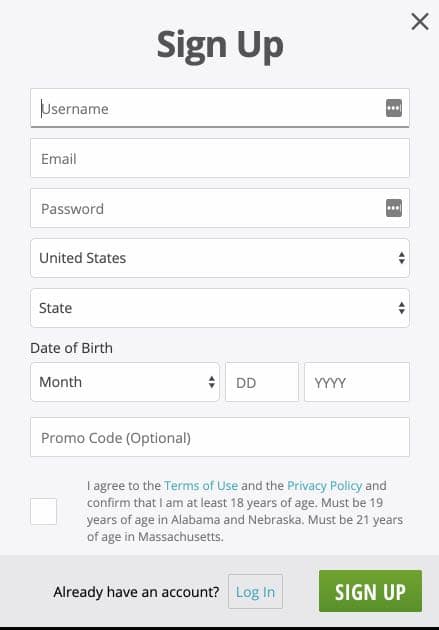
Task: Click the up-down arrows on State selector
Action: [x=401, y=308]
